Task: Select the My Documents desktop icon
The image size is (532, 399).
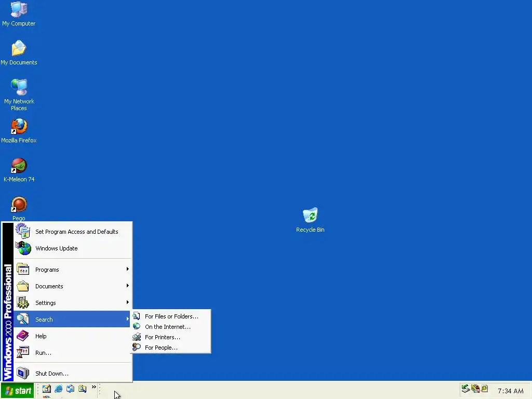Action: point(19,52)
